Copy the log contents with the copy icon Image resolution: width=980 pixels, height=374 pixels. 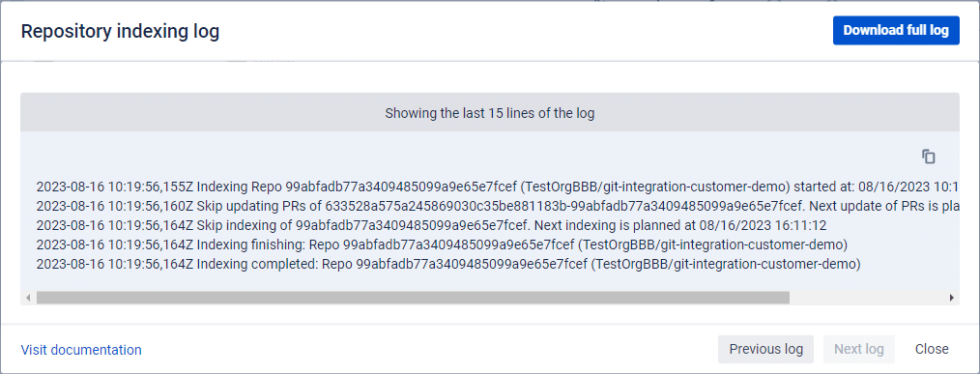928,157
